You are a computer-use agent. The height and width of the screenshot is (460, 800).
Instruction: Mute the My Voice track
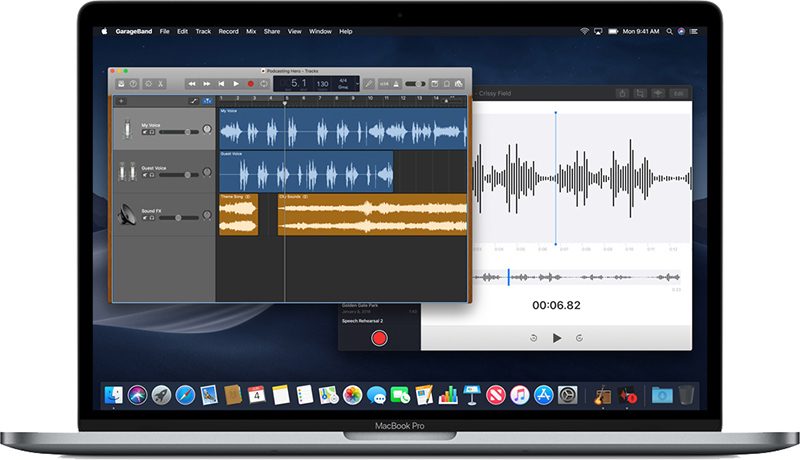coord(145,132)
